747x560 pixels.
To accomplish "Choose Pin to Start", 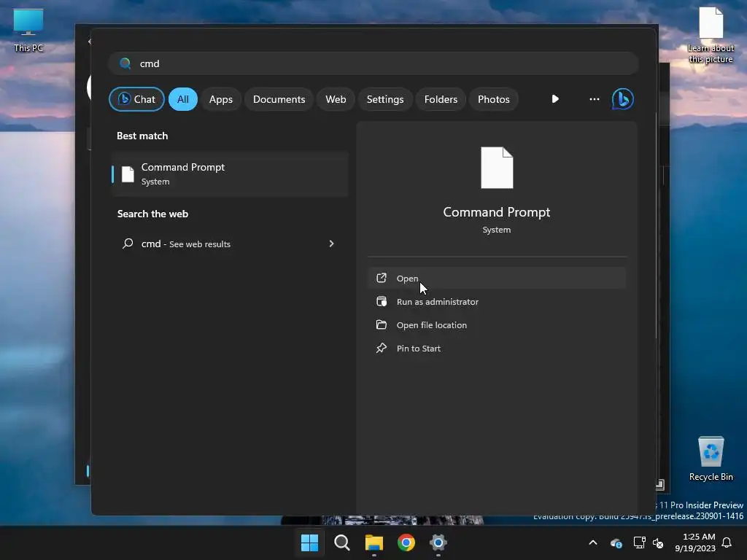I will coord(497,348).
